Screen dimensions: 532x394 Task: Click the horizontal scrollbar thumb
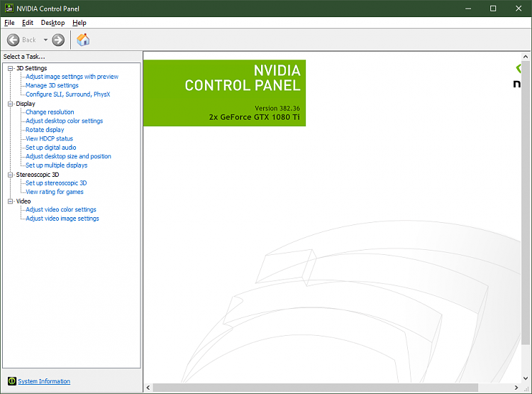click(316, 388)
